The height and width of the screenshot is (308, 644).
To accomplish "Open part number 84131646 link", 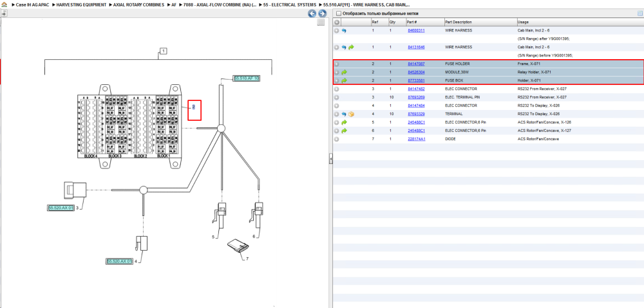I will 416,48.
